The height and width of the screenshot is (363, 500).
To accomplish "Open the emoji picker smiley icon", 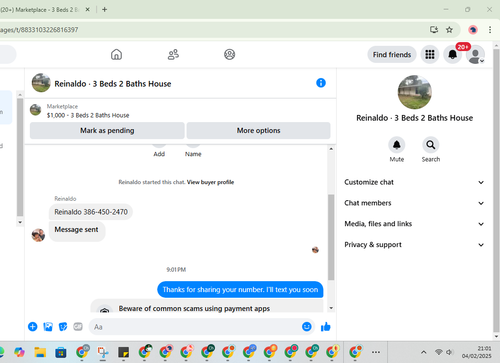I will (x=307, y=327).
